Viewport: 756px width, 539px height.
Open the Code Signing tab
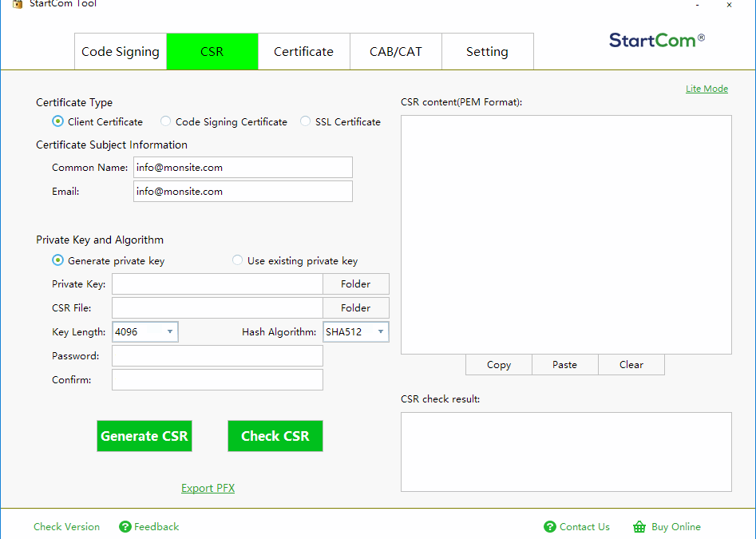point(121,52)
